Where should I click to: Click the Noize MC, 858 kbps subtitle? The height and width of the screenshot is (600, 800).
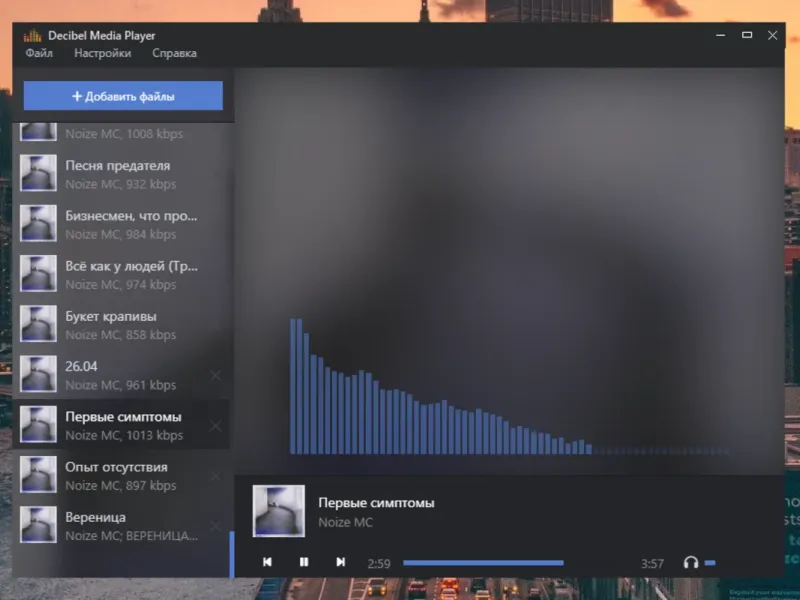click(x=121, y=335)
